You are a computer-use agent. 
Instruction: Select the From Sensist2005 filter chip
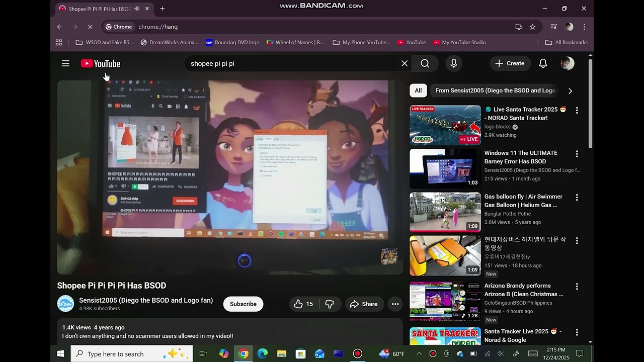point(495,90)
